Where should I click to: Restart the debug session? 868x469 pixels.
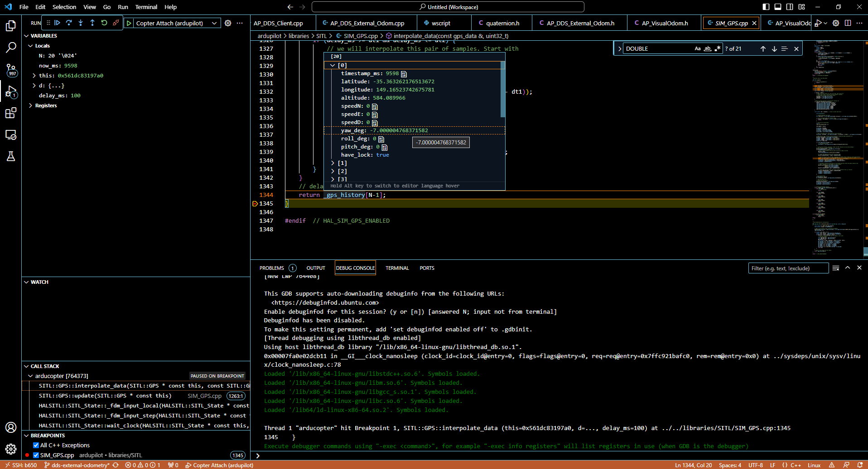click(104, 23)
